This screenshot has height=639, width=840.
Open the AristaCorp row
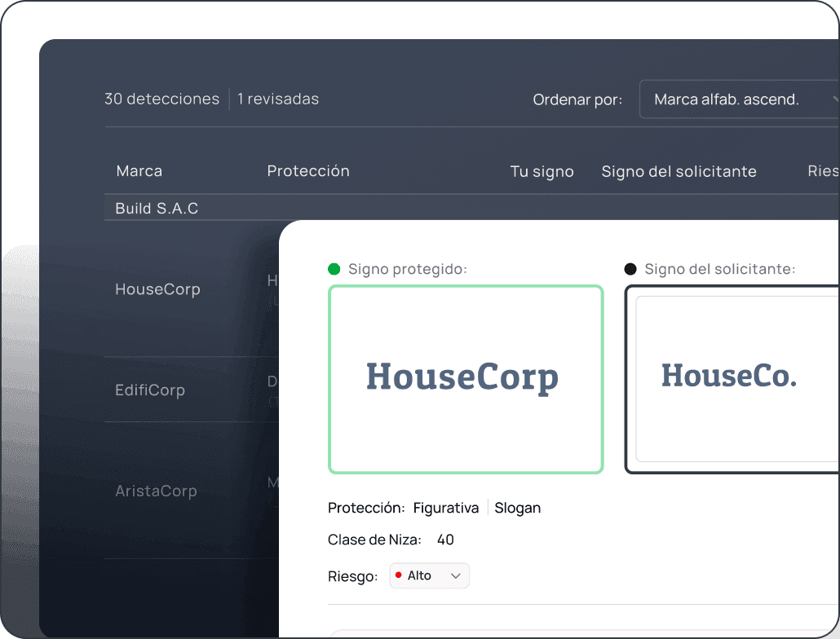coord(156,491)
